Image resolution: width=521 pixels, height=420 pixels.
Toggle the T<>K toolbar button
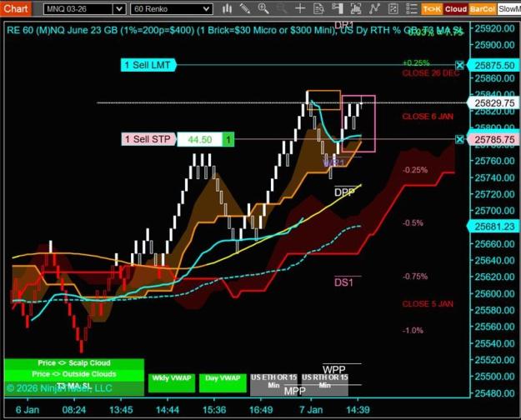(x=432, y=9)
